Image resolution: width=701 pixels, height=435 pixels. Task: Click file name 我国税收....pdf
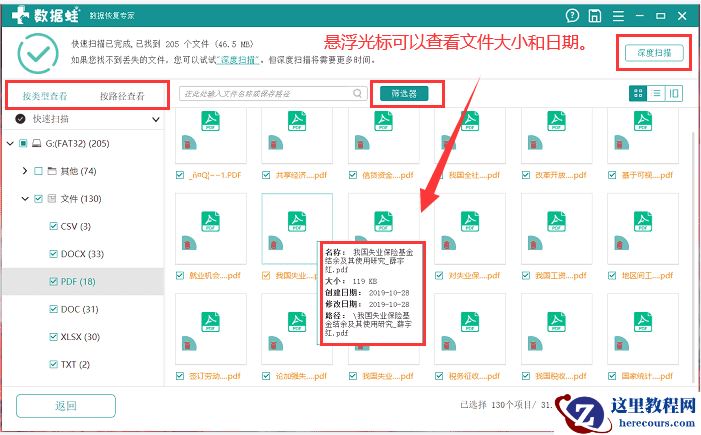(561, 376)
